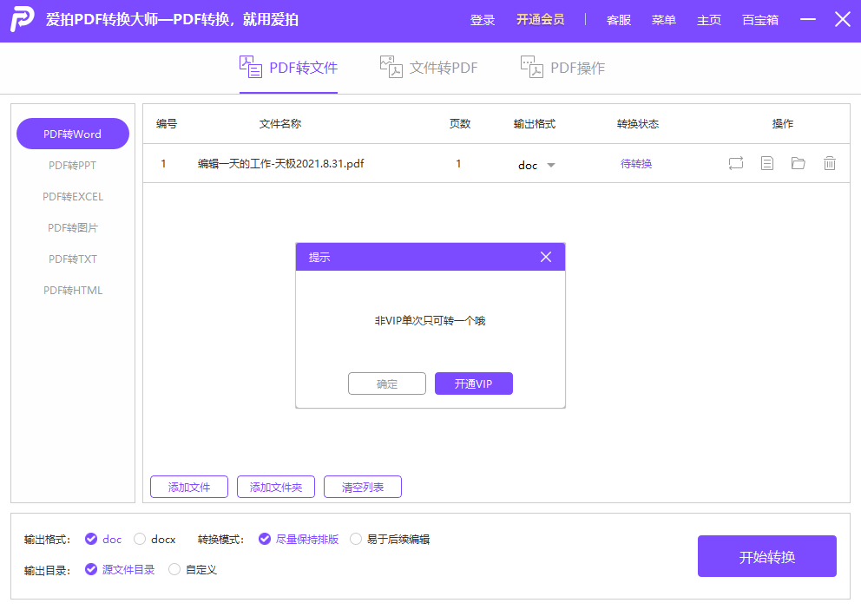
Task: Select PDF转TXT in the sidebar
Action: [x=73, y=259]
